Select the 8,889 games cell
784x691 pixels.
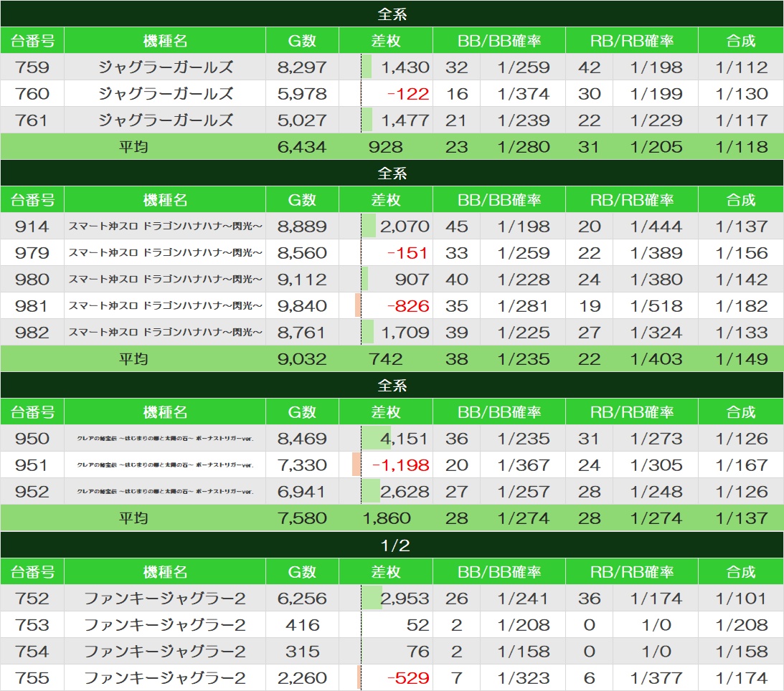tap(302, 227)
